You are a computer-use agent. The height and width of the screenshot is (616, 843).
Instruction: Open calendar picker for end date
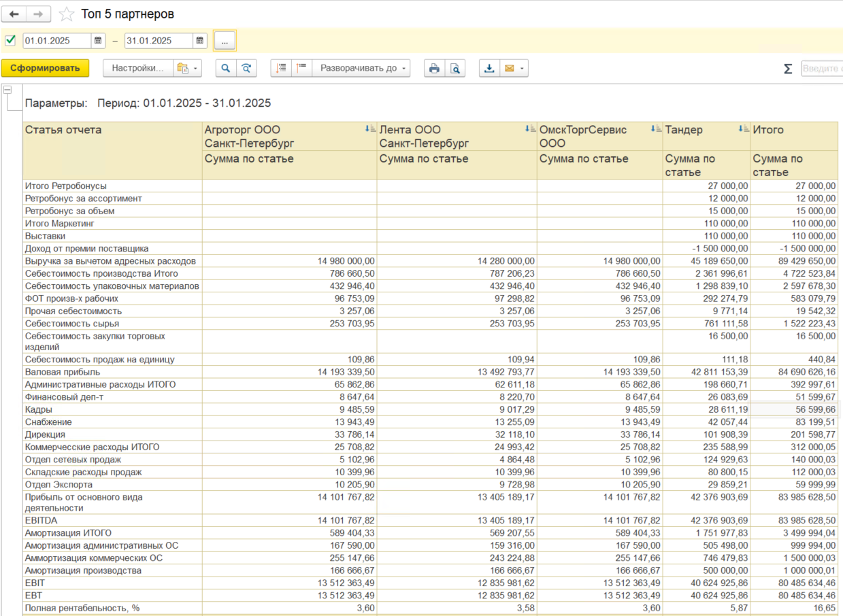coord(200,41)
